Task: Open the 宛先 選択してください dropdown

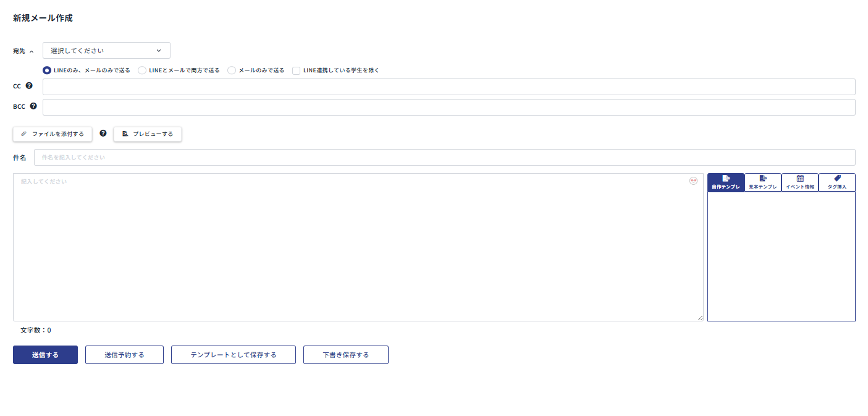Action: click(x=106, y=51)
